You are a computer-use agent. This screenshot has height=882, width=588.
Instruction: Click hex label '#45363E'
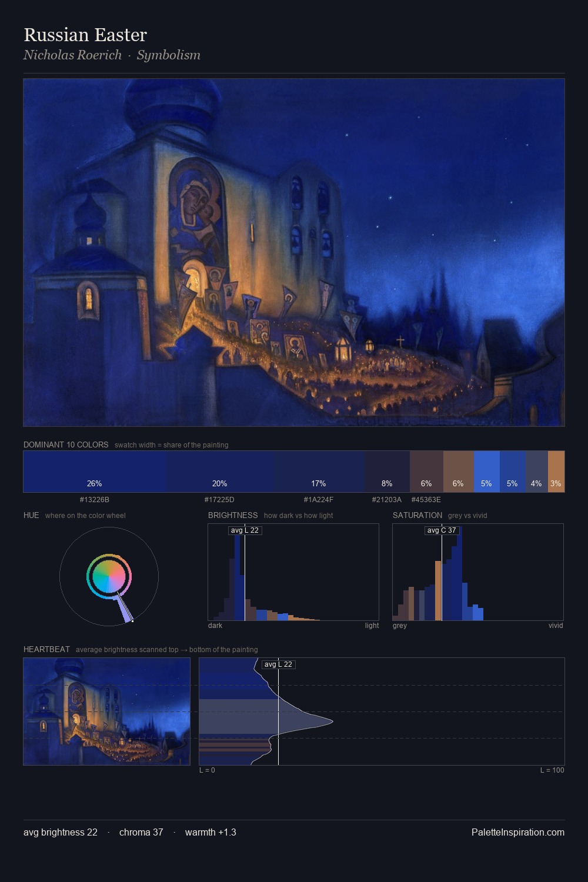(426, 500)
